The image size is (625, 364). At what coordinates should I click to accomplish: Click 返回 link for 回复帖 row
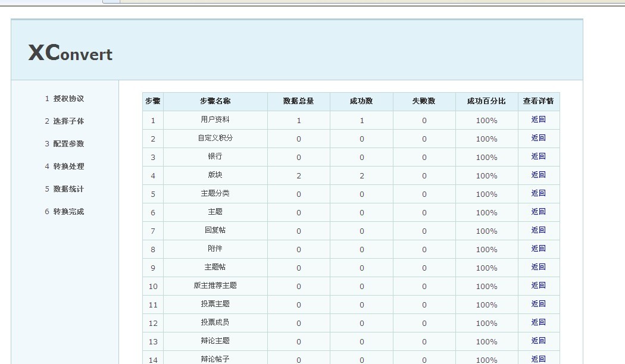(539, 230)
